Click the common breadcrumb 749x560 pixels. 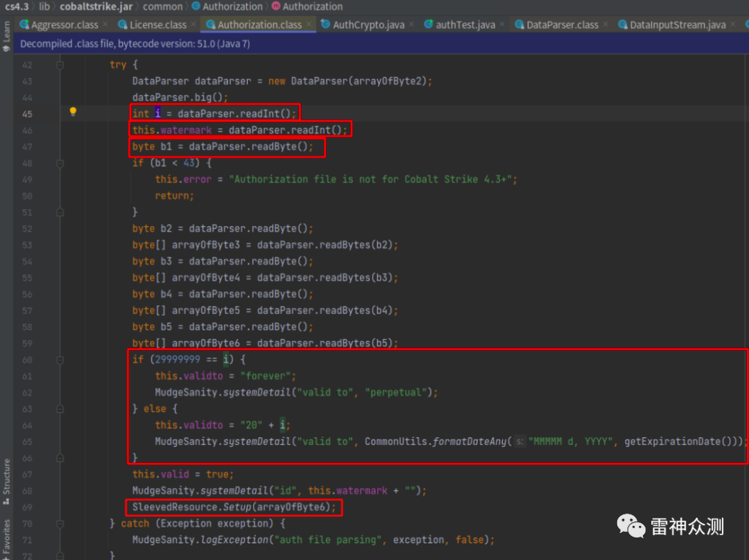[x=162, y=7]
